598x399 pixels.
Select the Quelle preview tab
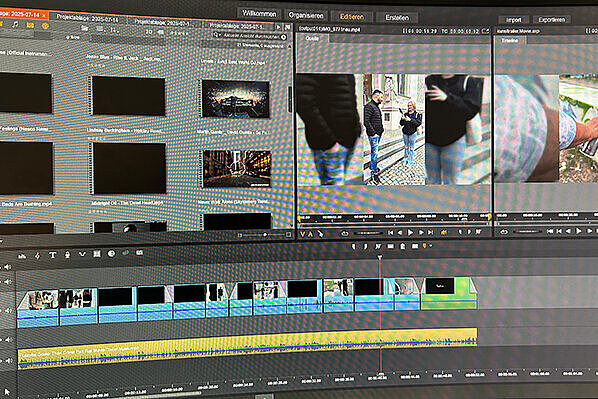(312, 39)
